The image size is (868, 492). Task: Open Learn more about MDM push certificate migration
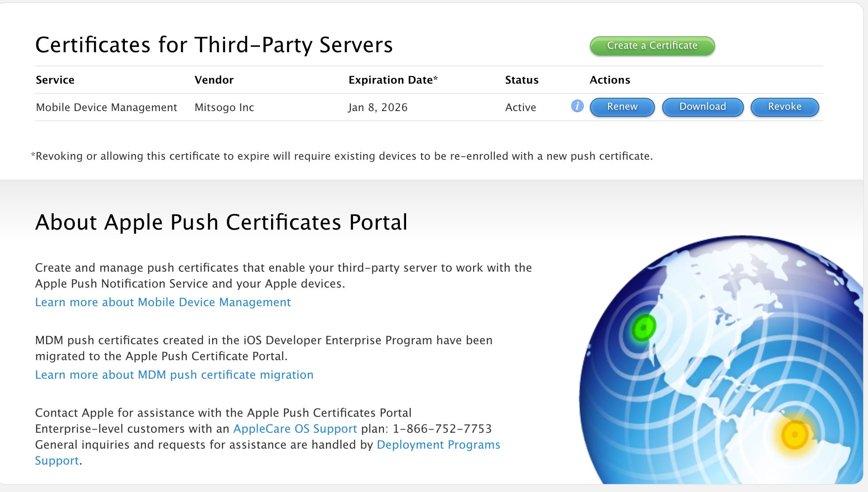[x=174, y=375]
